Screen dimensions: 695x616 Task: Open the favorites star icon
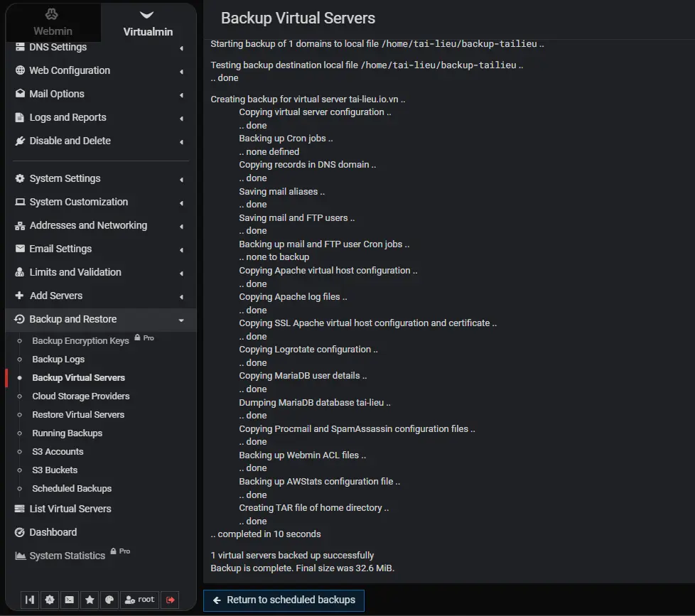click(89, 600)
